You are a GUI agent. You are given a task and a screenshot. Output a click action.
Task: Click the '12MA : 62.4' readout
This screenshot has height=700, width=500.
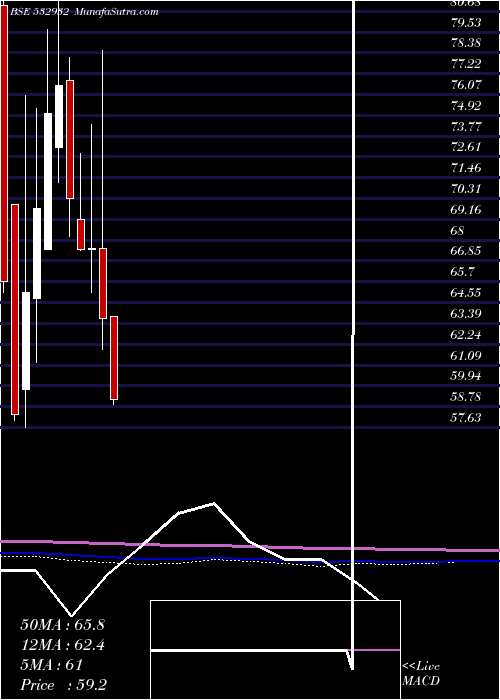point(62,645)
